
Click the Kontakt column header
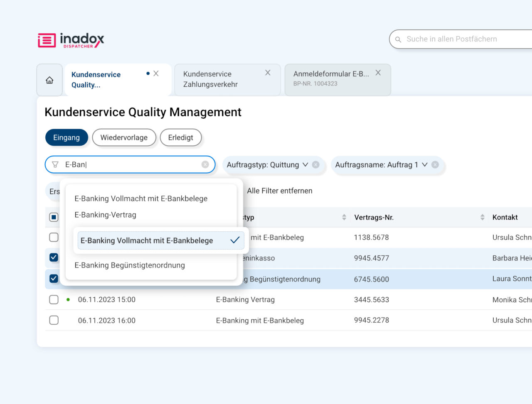click(505, 217)
